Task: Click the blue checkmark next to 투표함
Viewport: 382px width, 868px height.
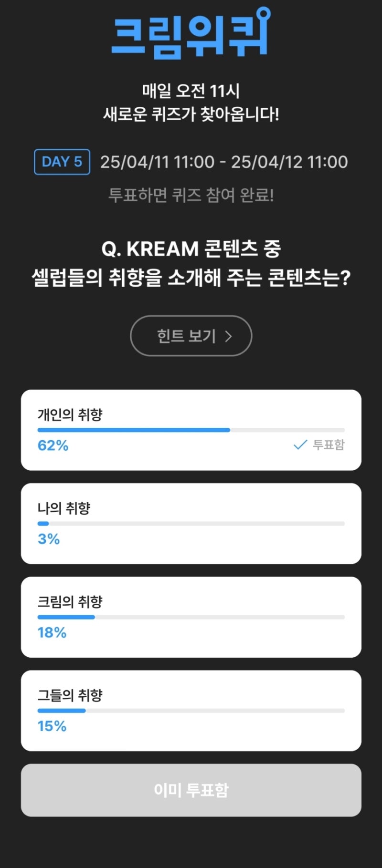Action: pyautogui.click(x=300, y=445)
